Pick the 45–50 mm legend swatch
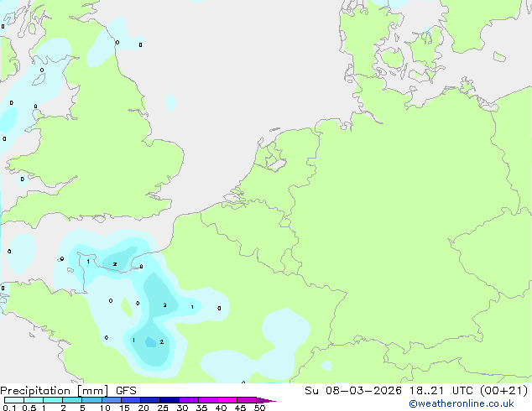 click(x=247, y=400)
